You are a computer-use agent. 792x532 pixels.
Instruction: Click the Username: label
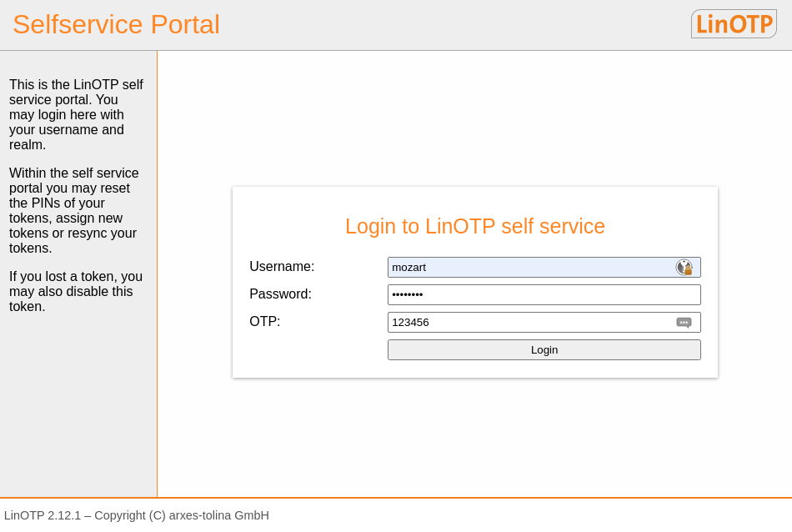[282, 267]
